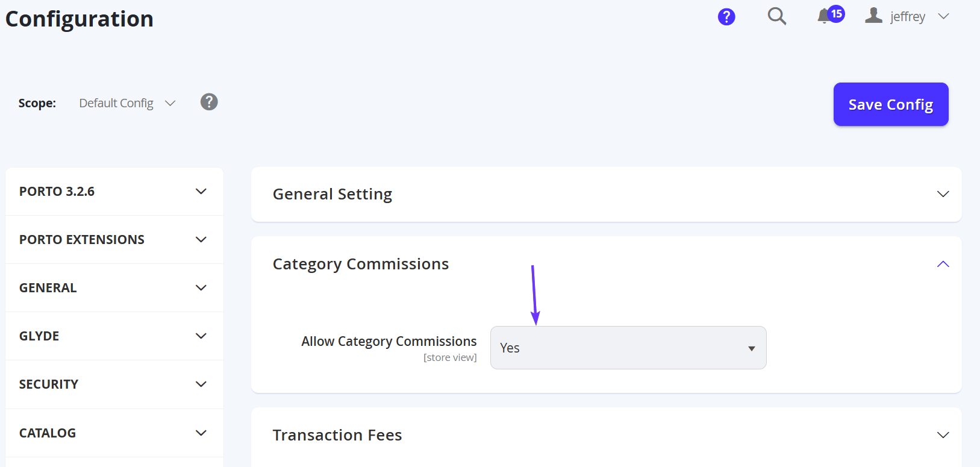Expand the CATALOG tab chevron
The image size is (980, 467).
click(x=201, y=433)
